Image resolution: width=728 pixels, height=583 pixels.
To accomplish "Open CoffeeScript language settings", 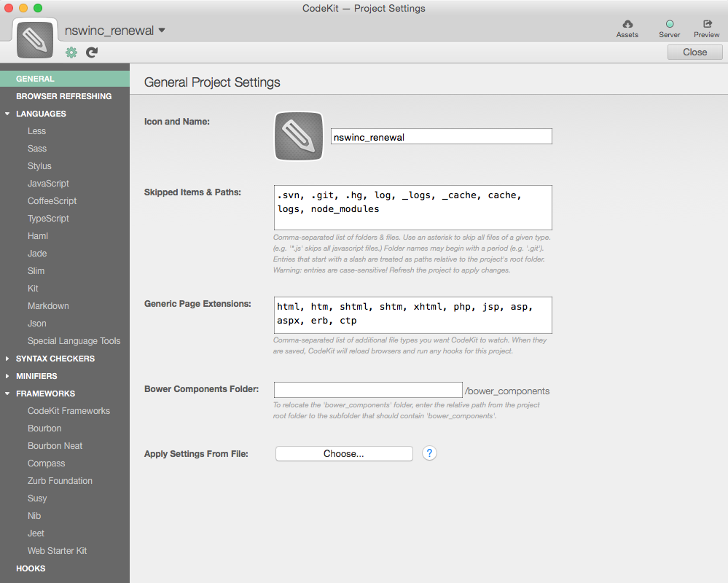I will point(52,201).
